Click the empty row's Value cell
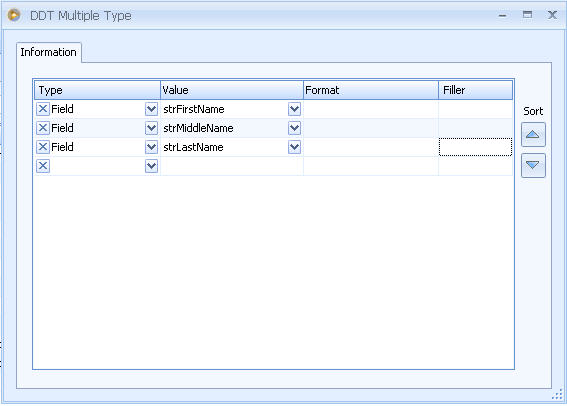The width and height of the screenshot is (567, 406). tap(231, 166)
